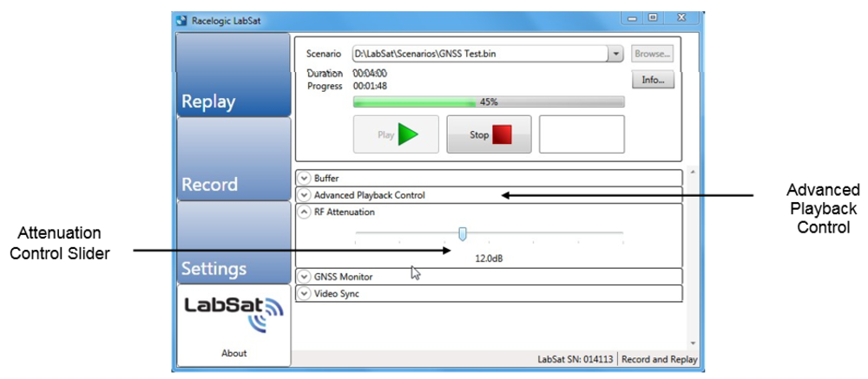Expand the Buffer section chevron
Viewport: 868px width, 379px height.
[x=304, y=178]
